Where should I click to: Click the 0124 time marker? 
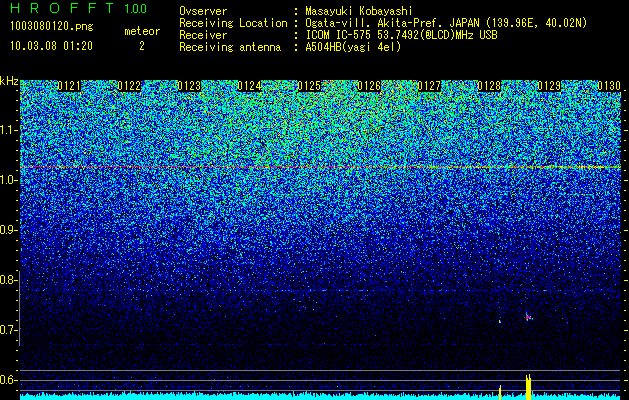pos(249,86)
